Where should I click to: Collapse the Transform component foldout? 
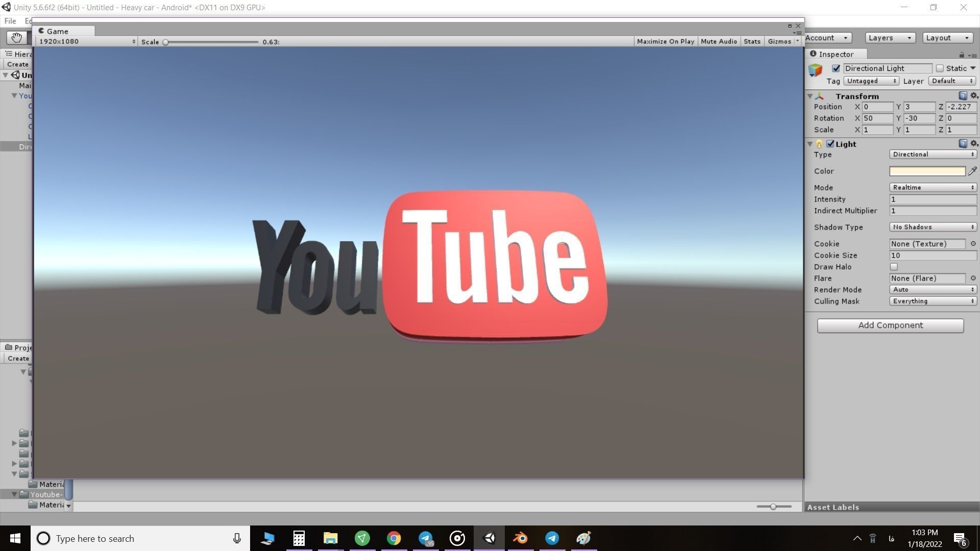click(x=810, y=96)
